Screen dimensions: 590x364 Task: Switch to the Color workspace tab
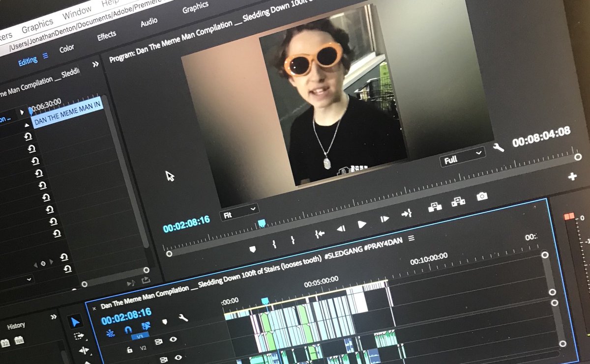pos(66,48)
